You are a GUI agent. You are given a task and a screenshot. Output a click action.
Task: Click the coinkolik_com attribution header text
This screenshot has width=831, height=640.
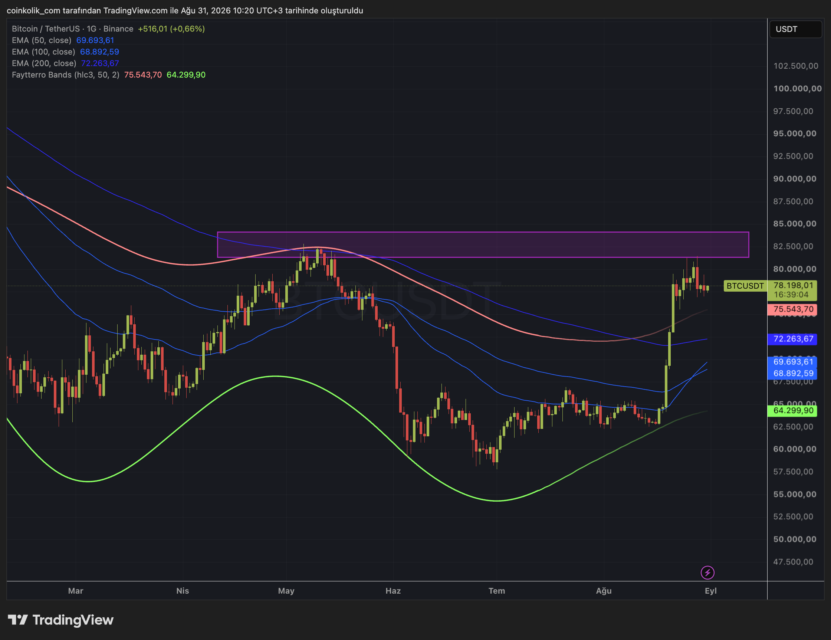[185, 11]
